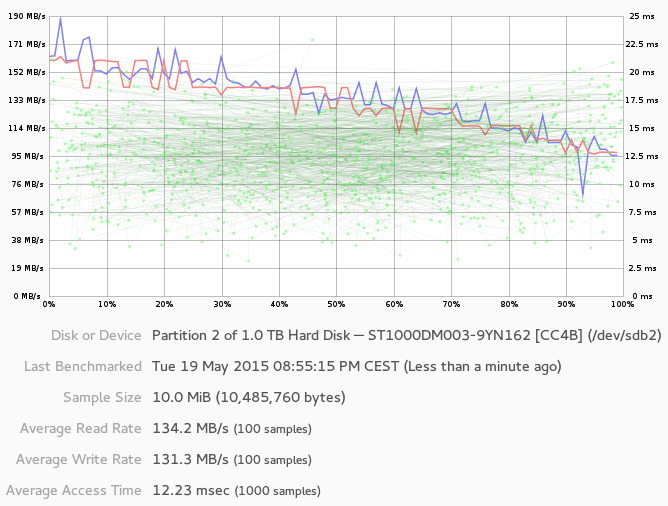Select the 134.2 MB/s read rate value
668x506 pixels.
tap(190, 429)
